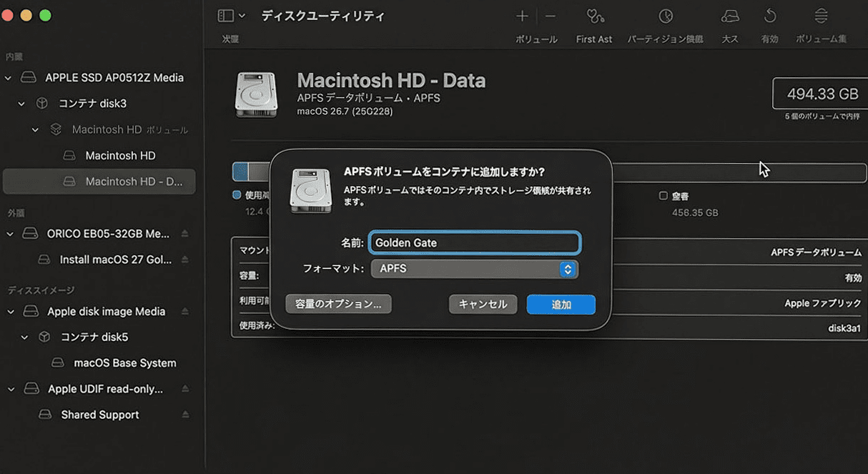Click the ディスクユーティリティ window title
Viewport: 868px width, 474px height.
323,16
